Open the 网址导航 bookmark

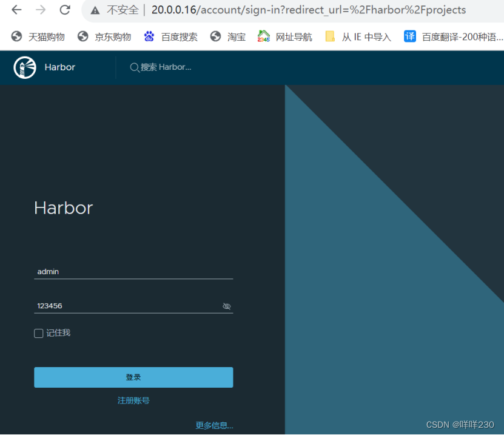[285, 36]
